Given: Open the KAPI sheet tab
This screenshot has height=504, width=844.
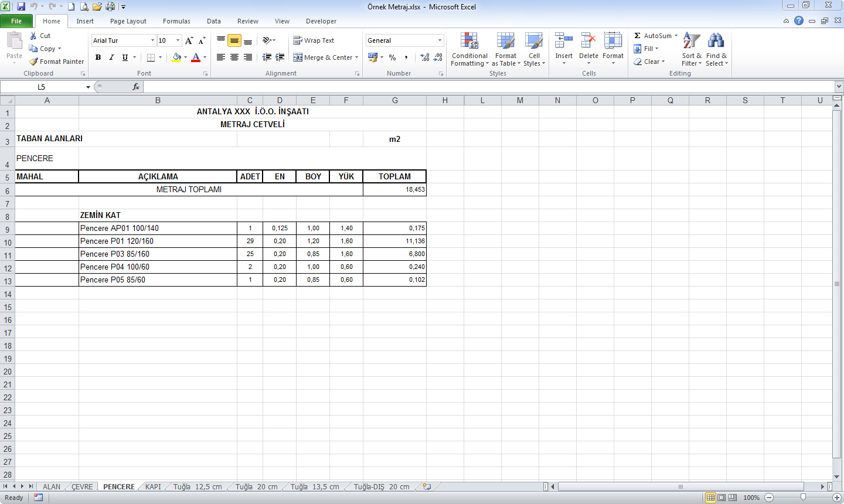Looking at the screenshot, I should [153, 487].
